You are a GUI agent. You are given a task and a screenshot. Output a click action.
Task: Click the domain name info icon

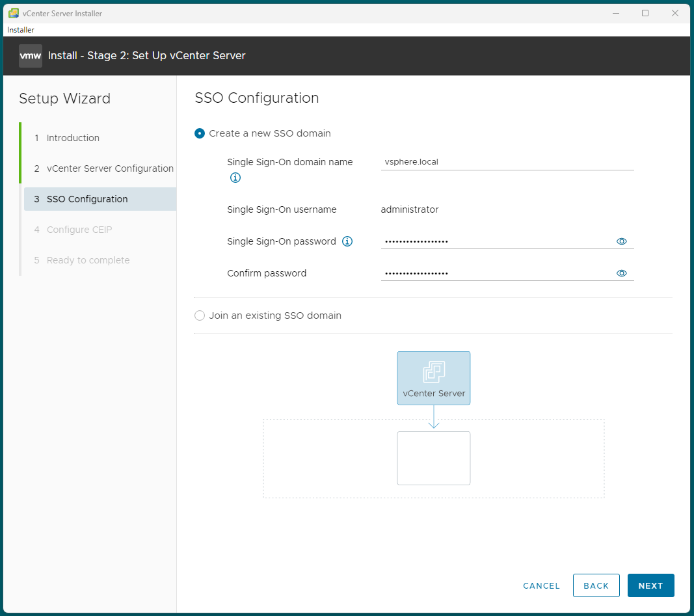pos(235,178)
